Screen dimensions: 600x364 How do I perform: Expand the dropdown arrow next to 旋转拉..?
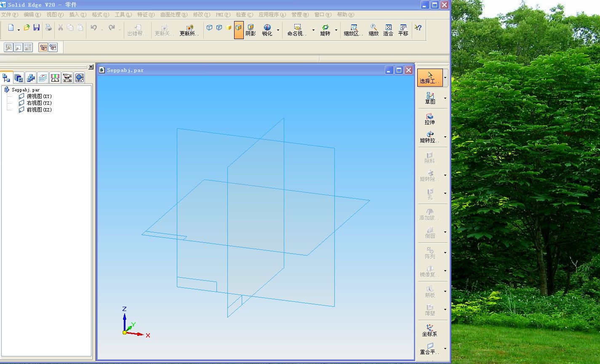tap(445, 137)
